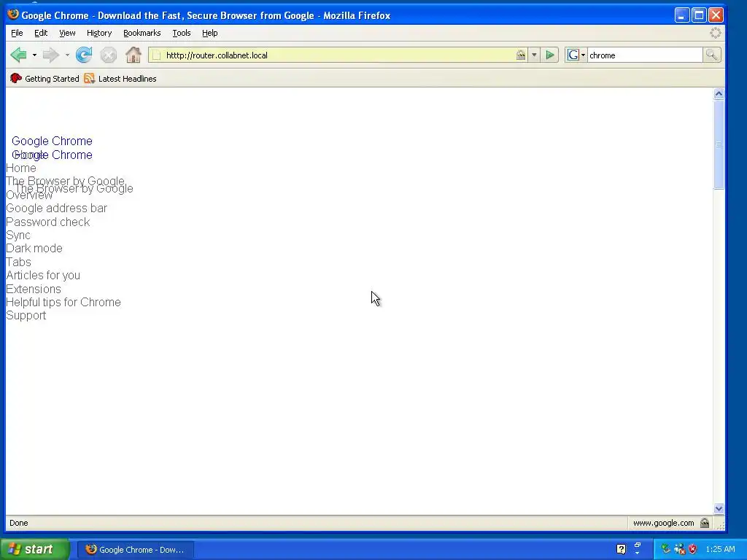Click the red security shield tray icon
Viewport: 747px width, 560px height.
[x=693, y=549]
